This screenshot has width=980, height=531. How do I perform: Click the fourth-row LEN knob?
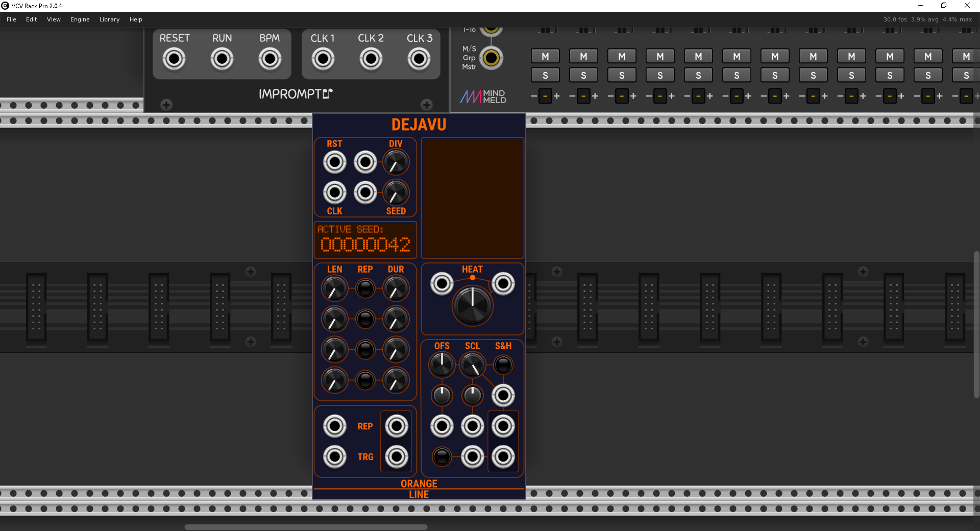coord(335,380)
